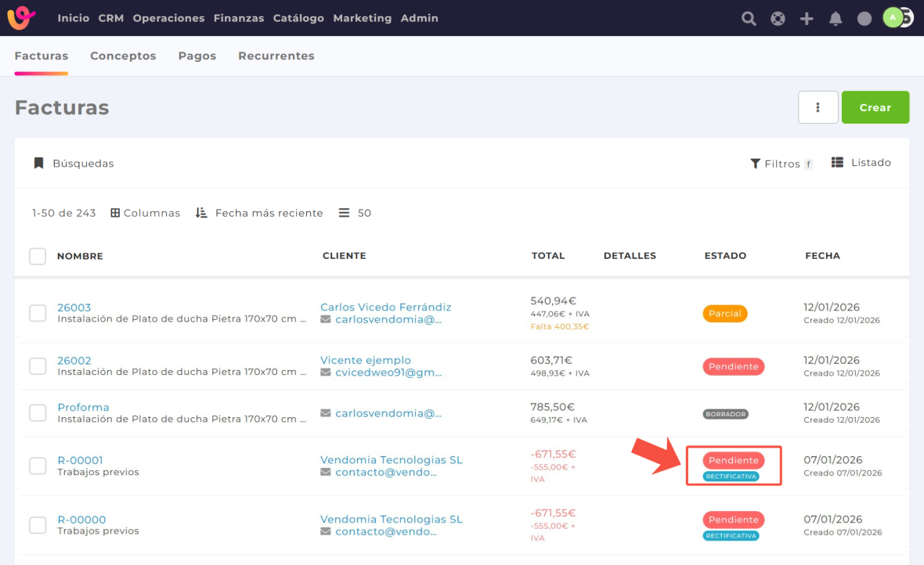Select the checkbox for invoice R-00001

[x=38, y=466]
